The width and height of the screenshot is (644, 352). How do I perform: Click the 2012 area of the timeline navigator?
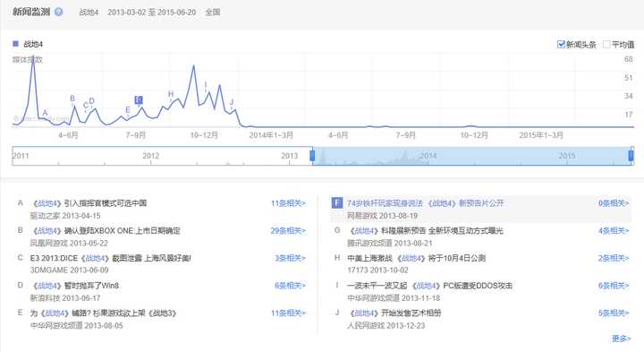click(151, 156)
